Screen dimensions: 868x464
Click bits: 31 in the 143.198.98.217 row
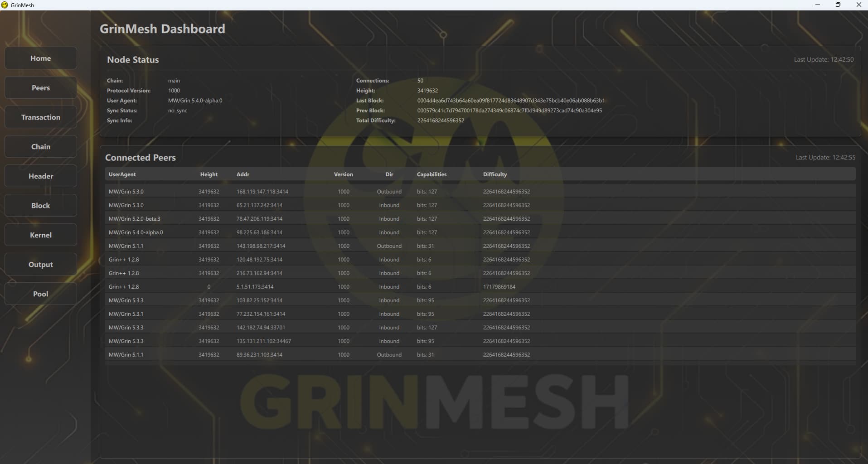coord(425,246)
